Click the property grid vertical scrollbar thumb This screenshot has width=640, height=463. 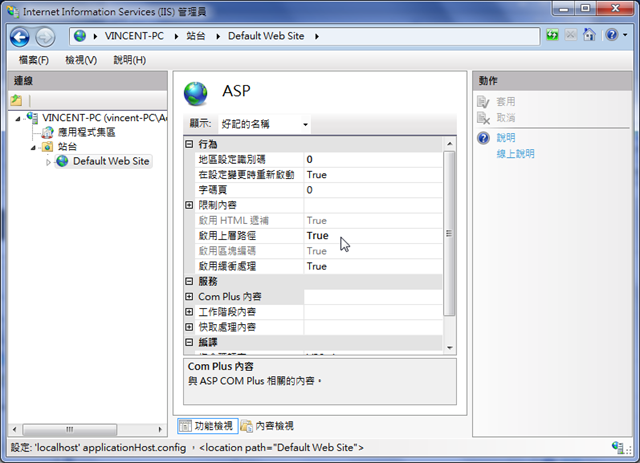pos(449,234)
